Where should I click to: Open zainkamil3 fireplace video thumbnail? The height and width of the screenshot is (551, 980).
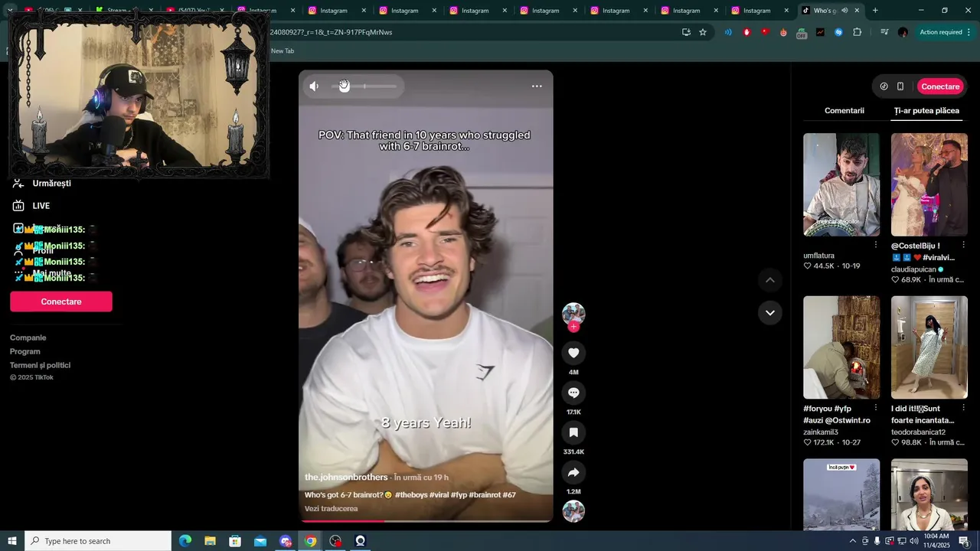click(x=841, y=347)
